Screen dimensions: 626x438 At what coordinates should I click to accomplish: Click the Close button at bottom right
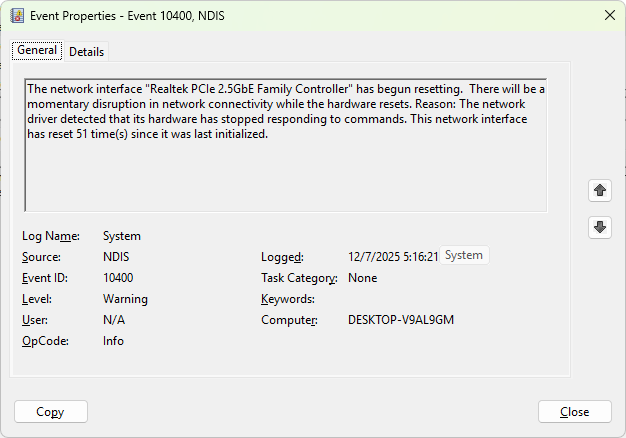tap(574, 412)
